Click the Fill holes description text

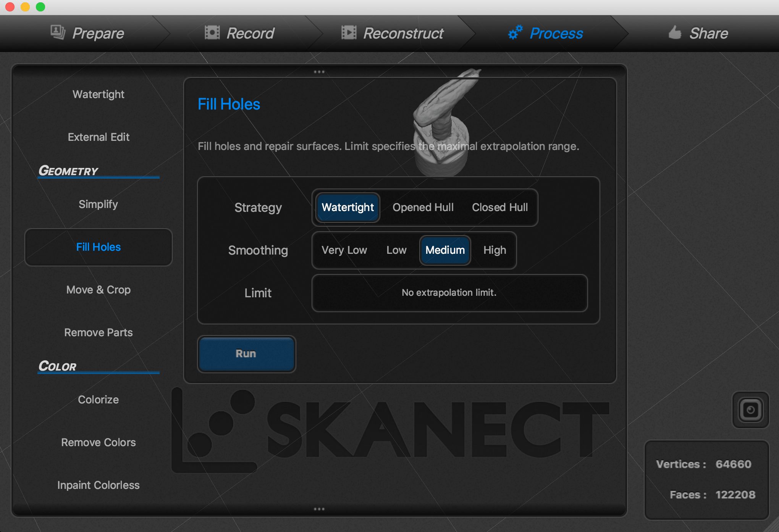click(388, 146)
